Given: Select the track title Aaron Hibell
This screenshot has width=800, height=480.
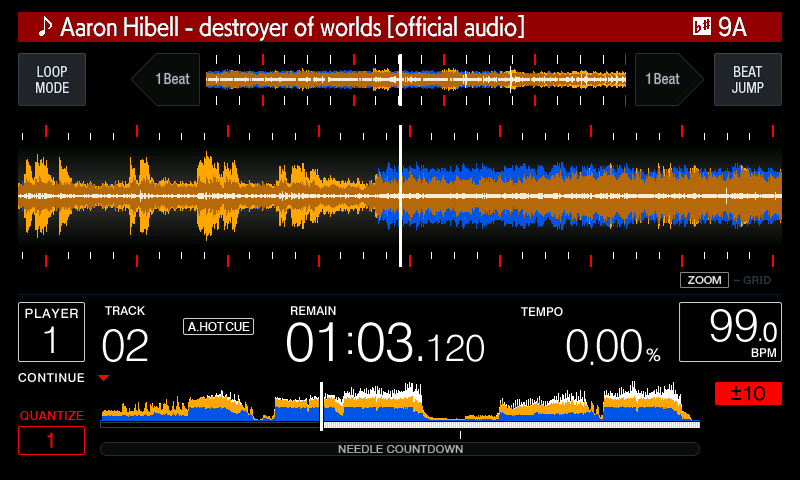Looking at the screenshot, I should click(x=292, y=27).
